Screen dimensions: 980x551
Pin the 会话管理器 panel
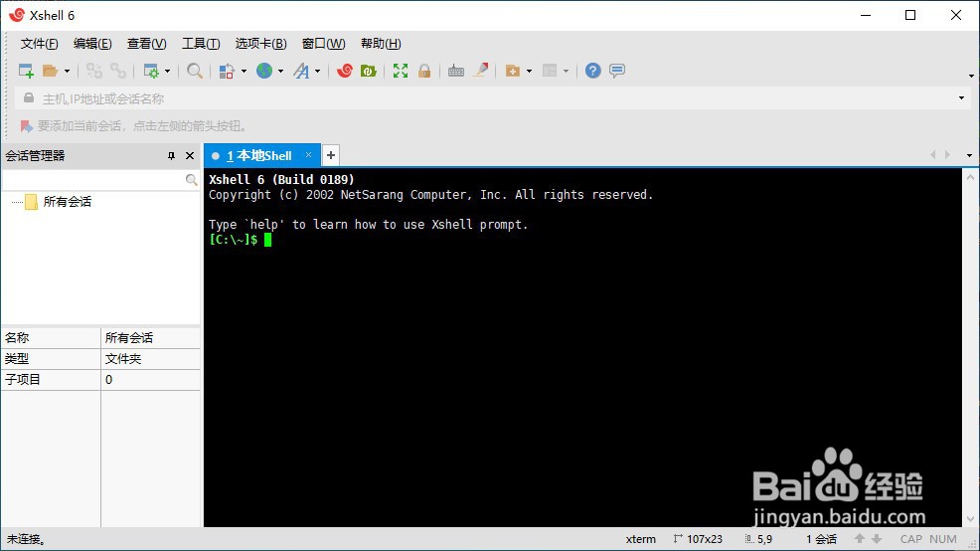coord(171,156)
